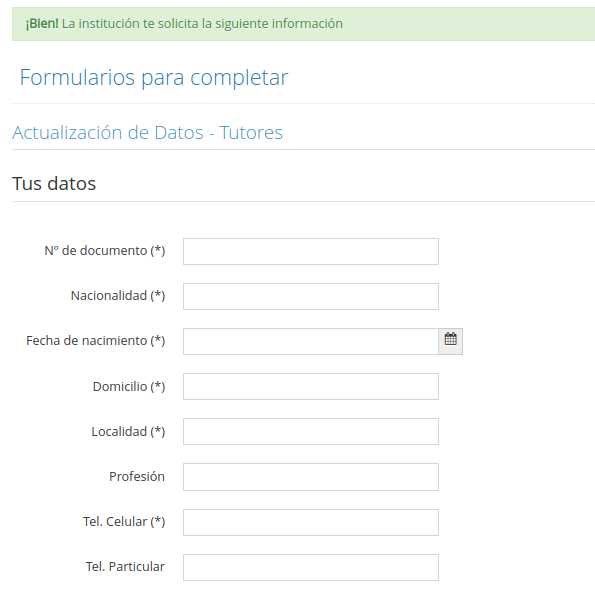Select the Fecha de nacimiento date field
The height and width of the screenshot is (598, 595).
click(x=311, y=341)
